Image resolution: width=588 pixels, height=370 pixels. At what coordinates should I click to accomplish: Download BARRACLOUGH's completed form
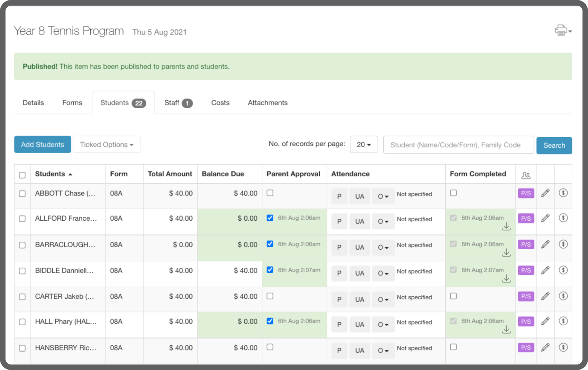(x=506, y=253)
